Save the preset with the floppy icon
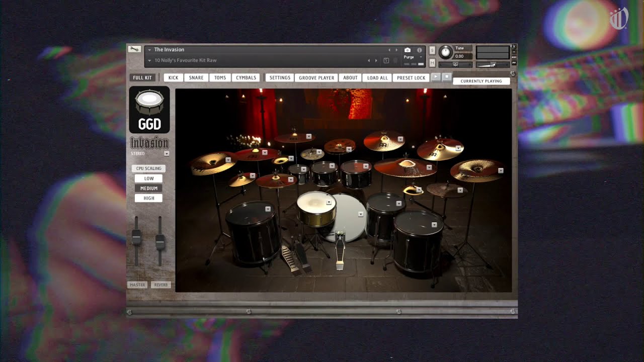 (386, 60)
